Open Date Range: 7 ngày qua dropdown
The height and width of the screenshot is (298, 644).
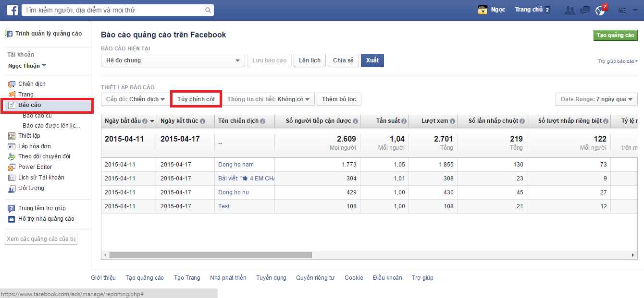(596, 99)
